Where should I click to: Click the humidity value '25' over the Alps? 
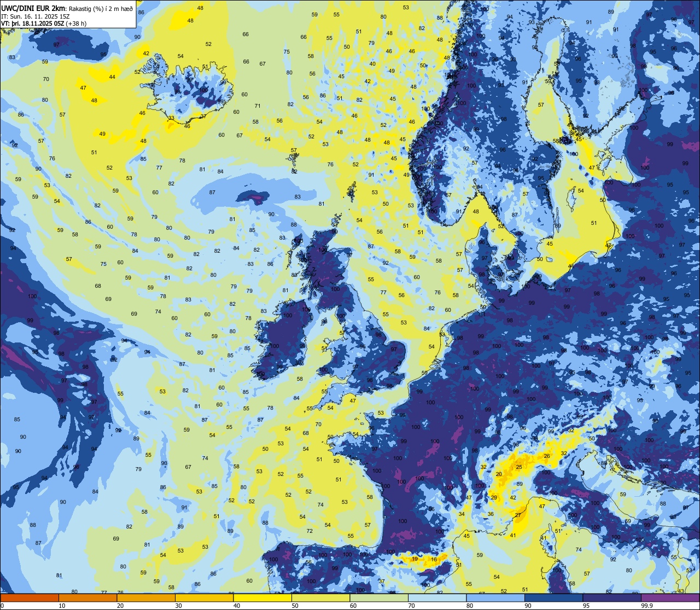[x=519, y=467]
